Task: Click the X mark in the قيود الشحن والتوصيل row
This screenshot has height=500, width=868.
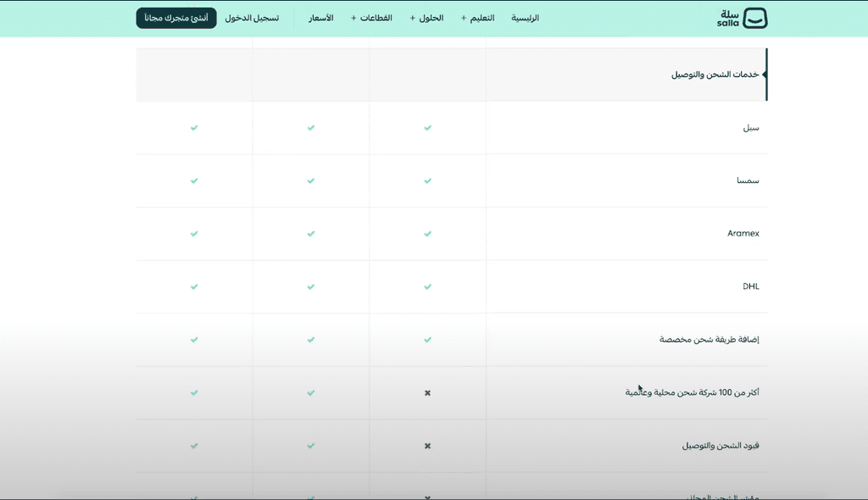Action: (427, 446)
